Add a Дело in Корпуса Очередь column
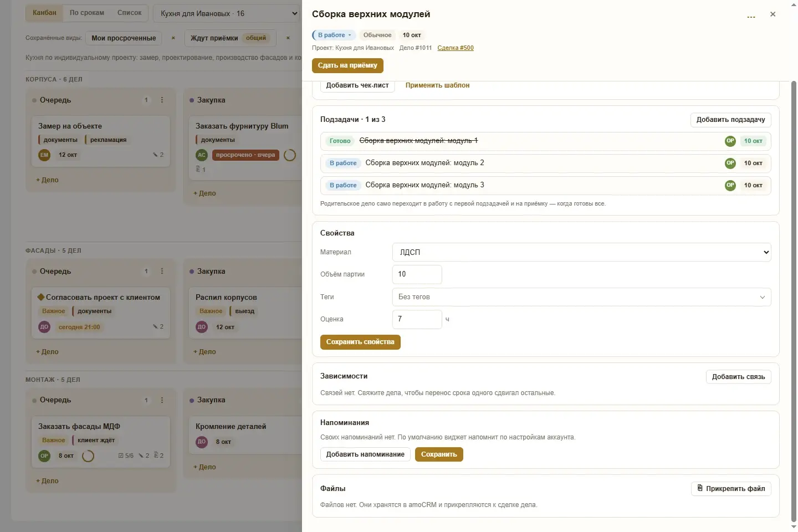This screenshot has height=532, width=798. point(48,180)
